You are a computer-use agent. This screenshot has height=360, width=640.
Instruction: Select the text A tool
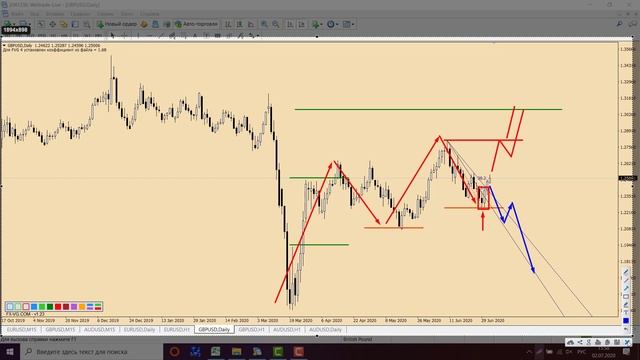(195, 36)
